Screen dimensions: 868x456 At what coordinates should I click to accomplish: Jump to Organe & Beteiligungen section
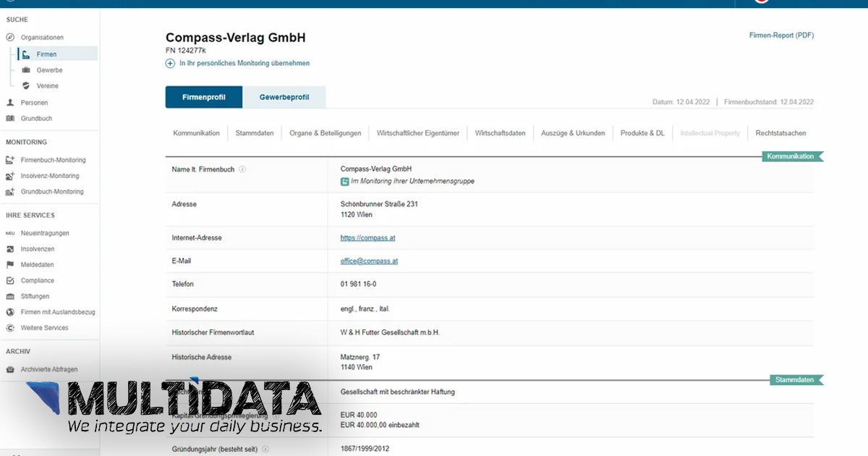(x=325, y=133)
